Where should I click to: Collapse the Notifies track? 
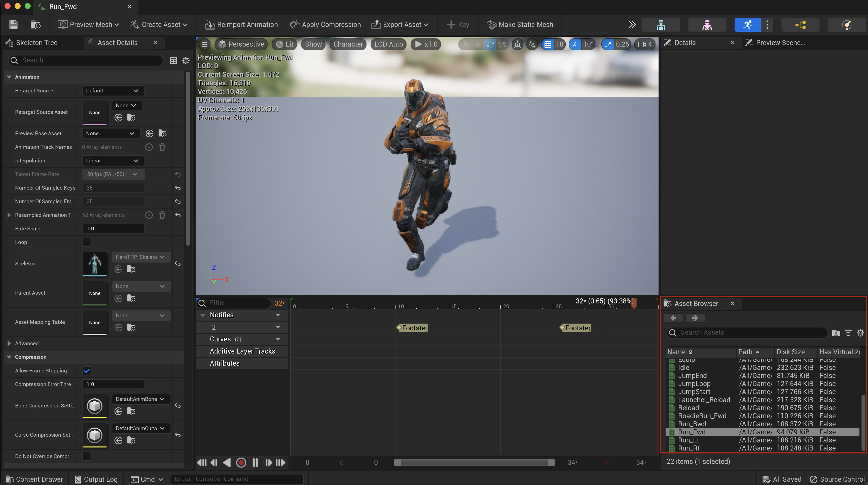coord(203,315)
